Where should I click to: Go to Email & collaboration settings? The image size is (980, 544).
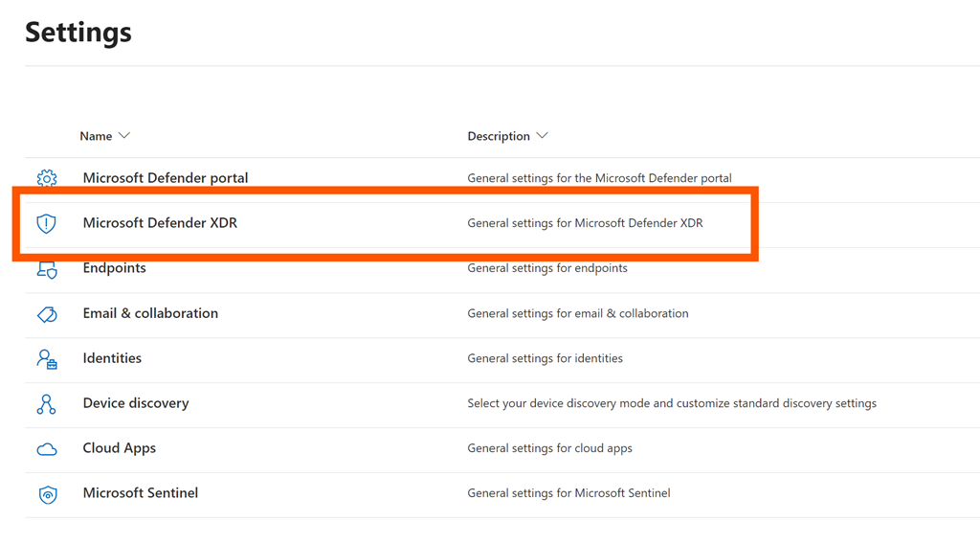pyautogui.click(x=150, y=313)
